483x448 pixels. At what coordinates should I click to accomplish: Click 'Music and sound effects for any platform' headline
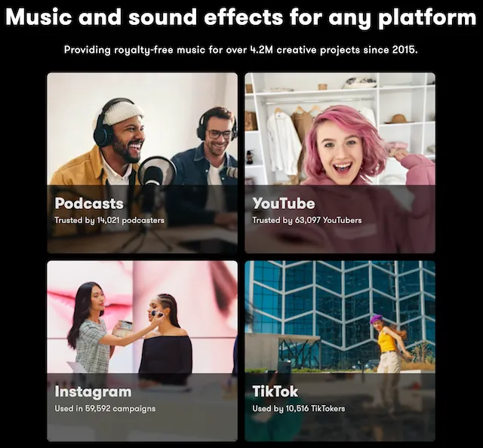241,17
